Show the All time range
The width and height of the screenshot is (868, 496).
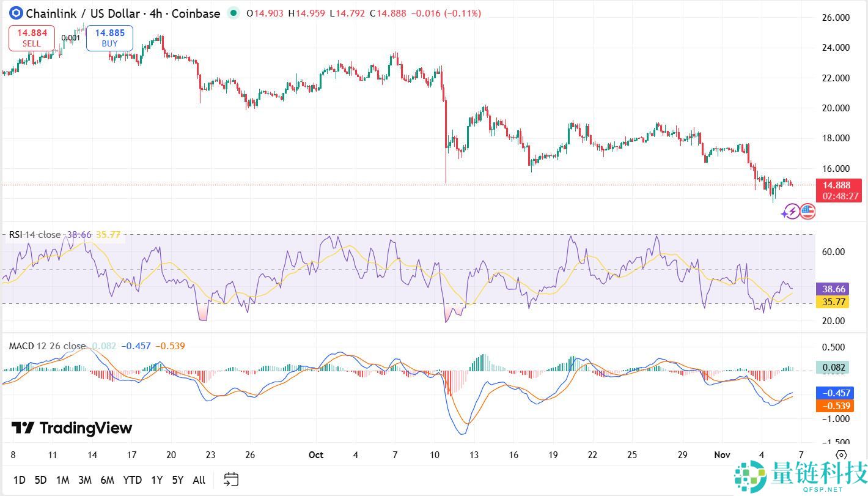[199, 480]
